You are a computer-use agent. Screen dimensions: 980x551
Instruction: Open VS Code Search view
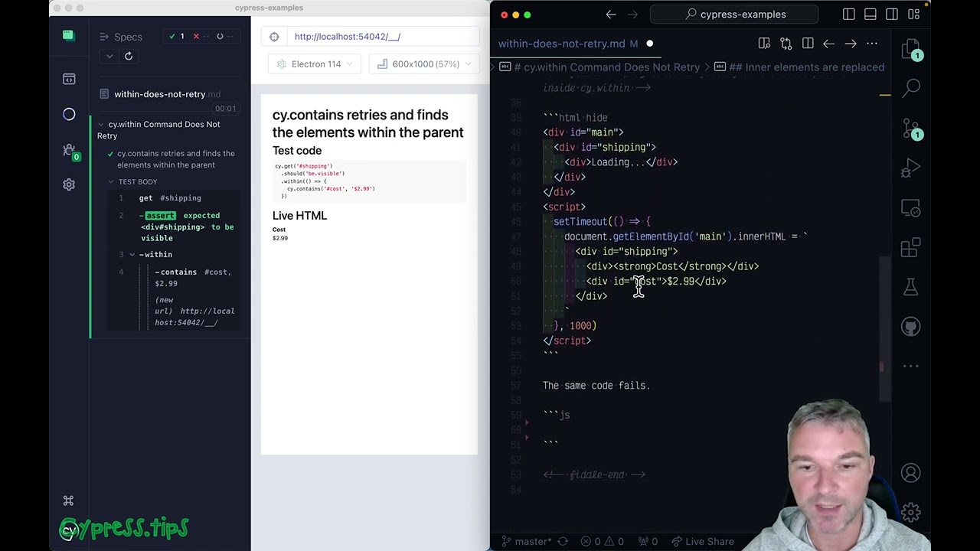[910, 89]
